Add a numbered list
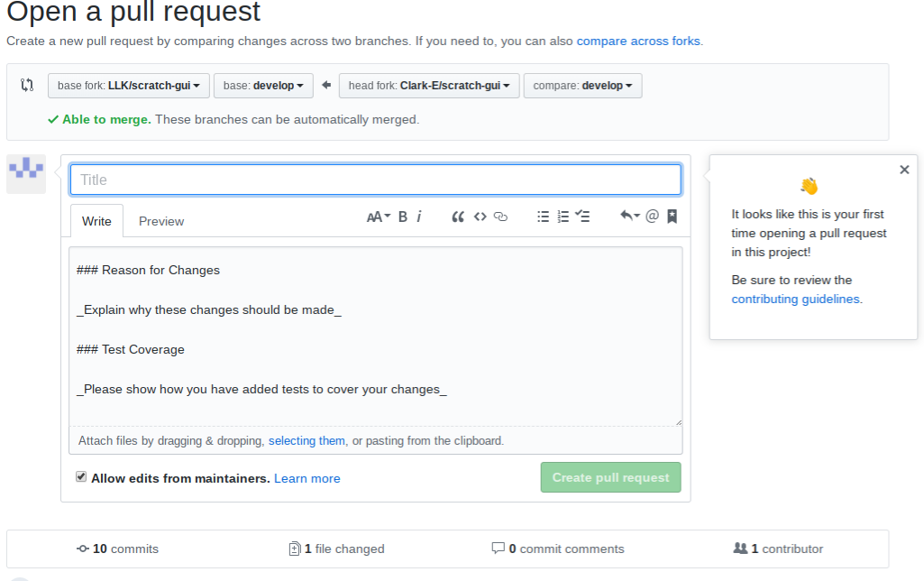The height and width of the screenshot is (581, 924). 563,217
